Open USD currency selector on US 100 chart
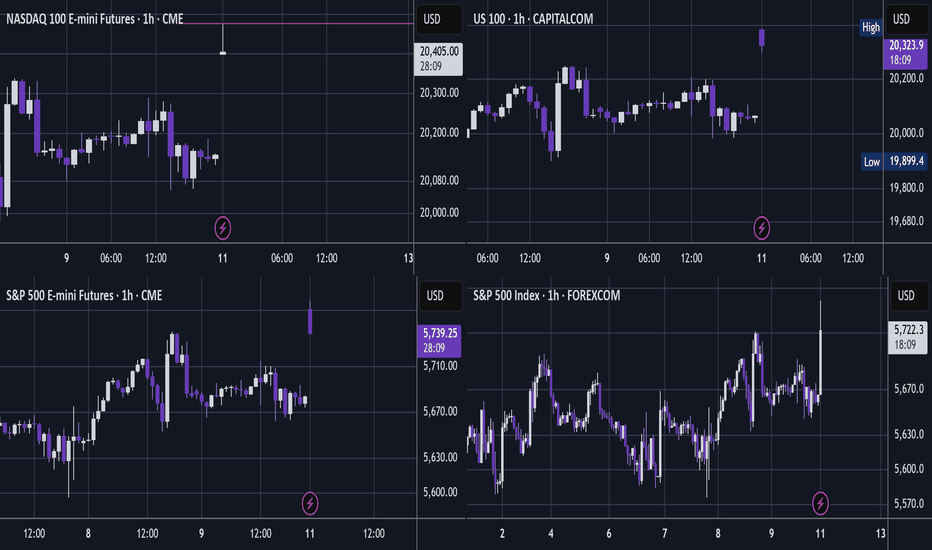 click(x=906, y=19)
